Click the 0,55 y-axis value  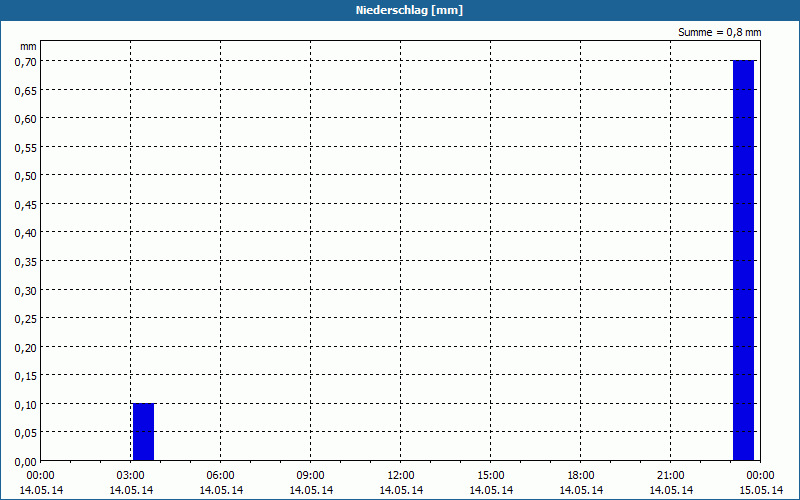tap(26, 148)
